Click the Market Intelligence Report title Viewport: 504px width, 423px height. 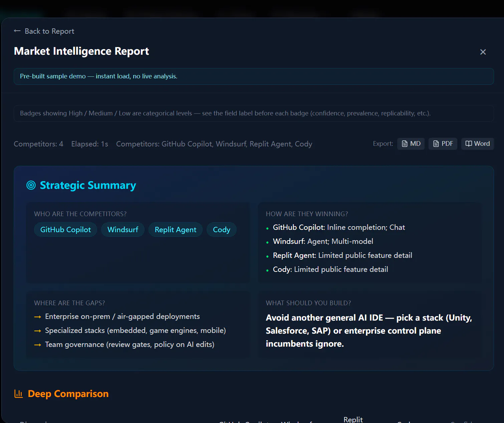click(81, 51)
